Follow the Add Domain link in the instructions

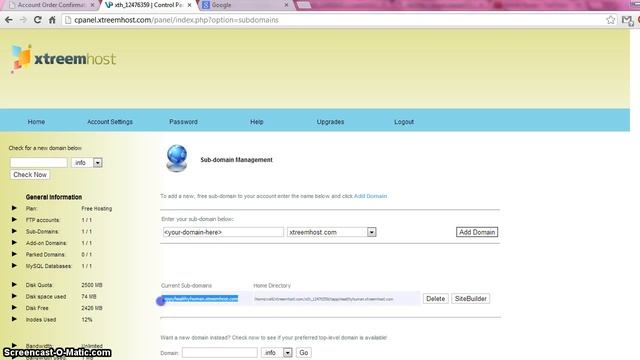tap(370, 196)
